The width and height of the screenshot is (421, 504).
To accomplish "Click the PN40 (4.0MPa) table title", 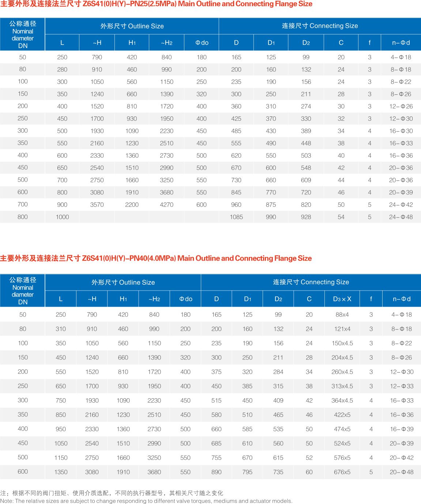I will (156, 258).
